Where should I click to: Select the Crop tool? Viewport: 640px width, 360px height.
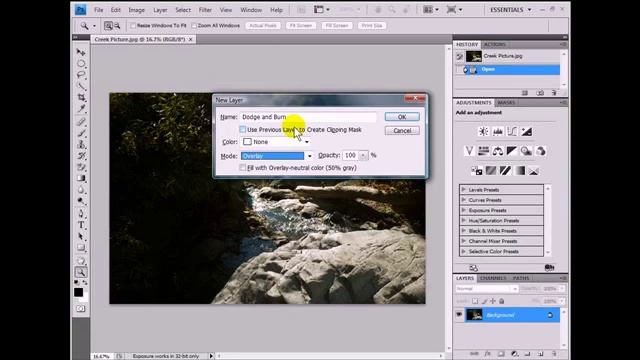(81, 98)
